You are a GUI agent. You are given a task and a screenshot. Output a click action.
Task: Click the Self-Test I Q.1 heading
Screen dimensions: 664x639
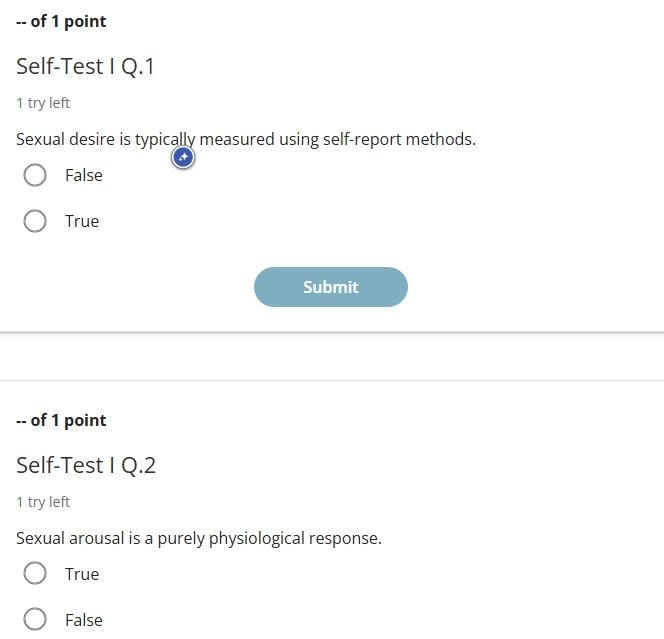pyautogui.click(x=85, y=66)
